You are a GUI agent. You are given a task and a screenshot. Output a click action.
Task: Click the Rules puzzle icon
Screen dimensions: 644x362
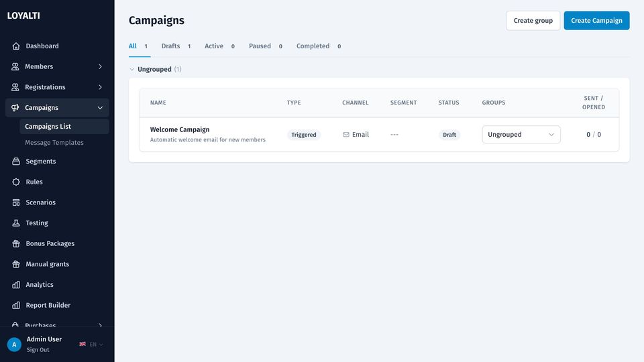pos(16,182)
